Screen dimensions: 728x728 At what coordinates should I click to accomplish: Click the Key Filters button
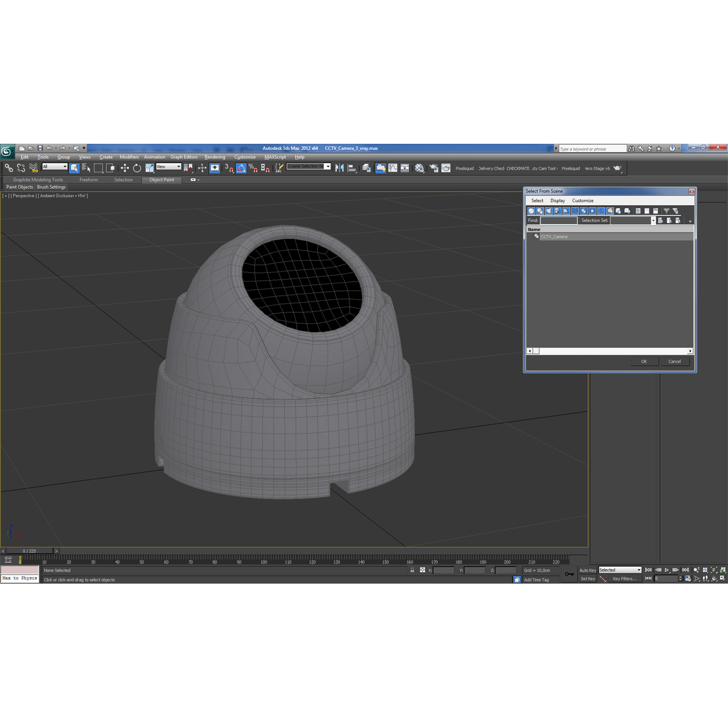[624, 579]
